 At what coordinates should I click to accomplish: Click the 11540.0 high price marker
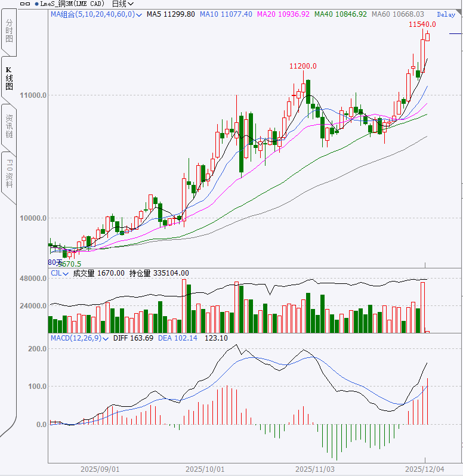point(422,24)
